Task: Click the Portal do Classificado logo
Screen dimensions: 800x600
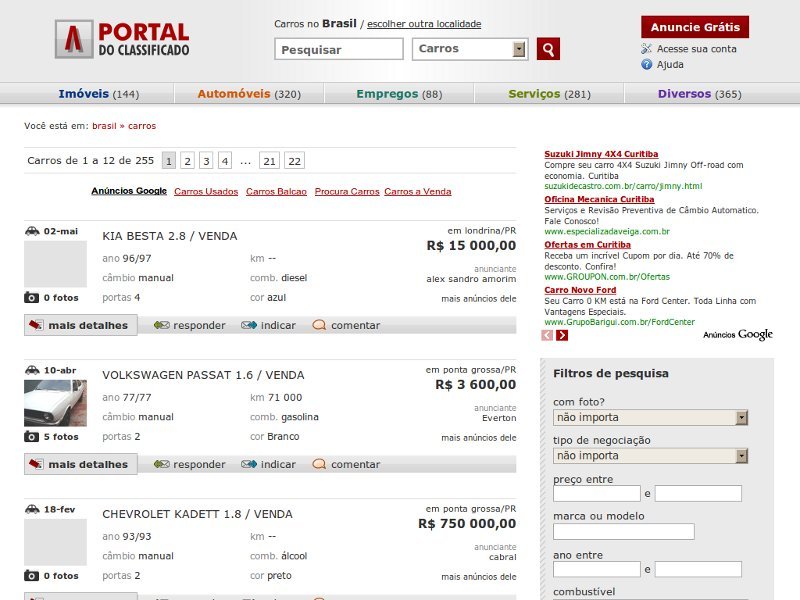Action: pyautogui.click(x=122, y=39)
